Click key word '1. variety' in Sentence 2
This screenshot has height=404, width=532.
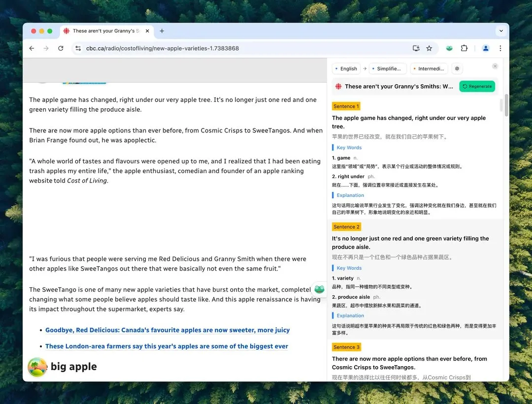tap(343, 278)
